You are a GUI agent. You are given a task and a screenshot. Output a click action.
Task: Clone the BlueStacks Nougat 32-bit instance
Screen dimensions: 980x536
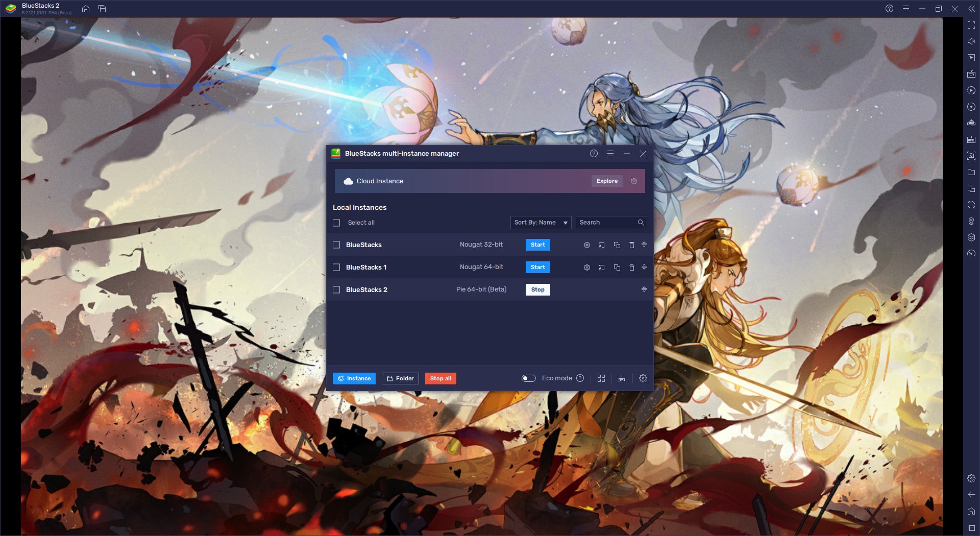coord(617,245)
